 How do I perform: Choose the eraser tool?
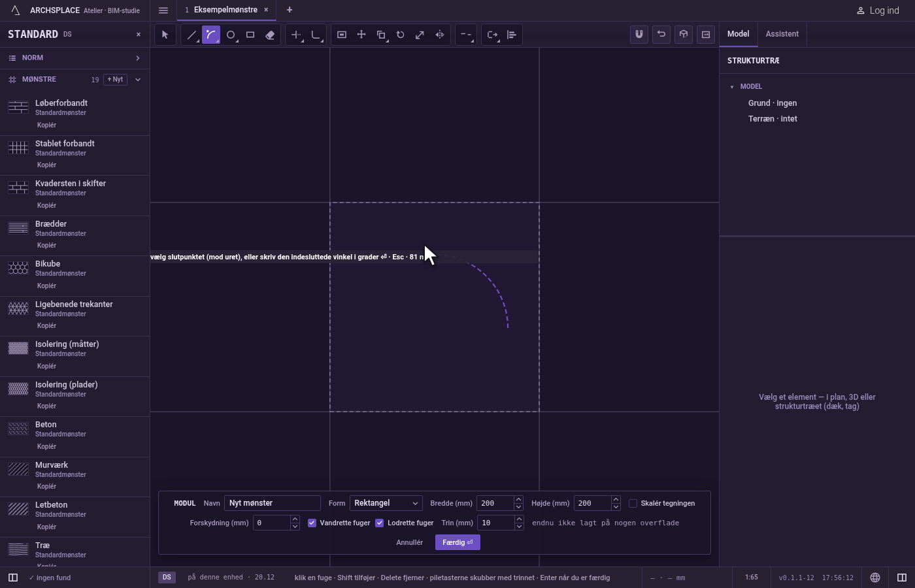tap(270, 35)
